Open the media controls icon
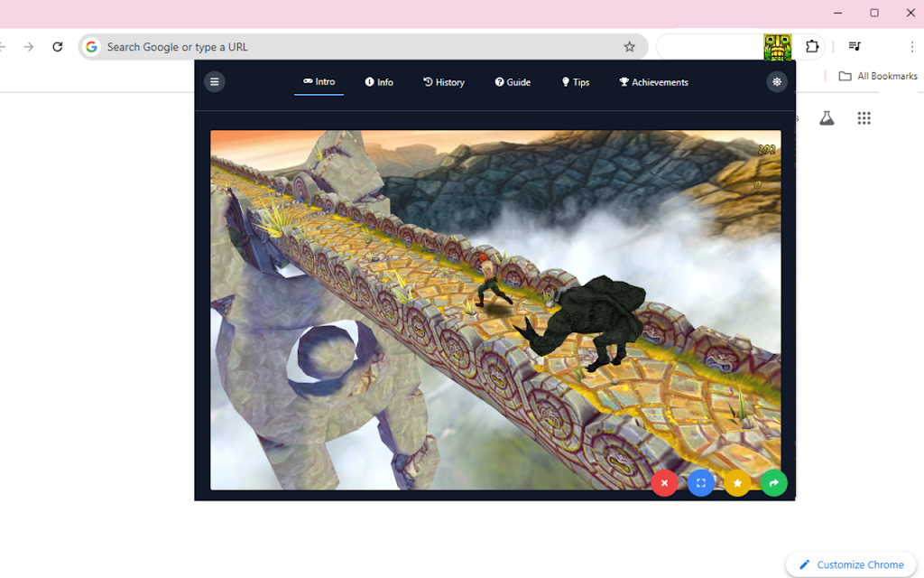 [x=855, y=47]
